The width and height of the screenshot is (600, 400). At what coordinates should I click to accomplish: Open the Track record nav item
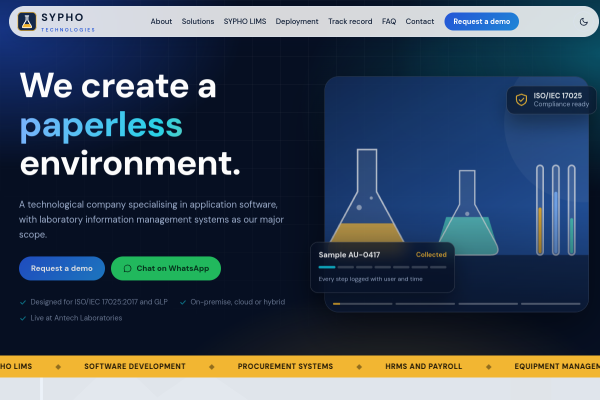pos(350,21)
